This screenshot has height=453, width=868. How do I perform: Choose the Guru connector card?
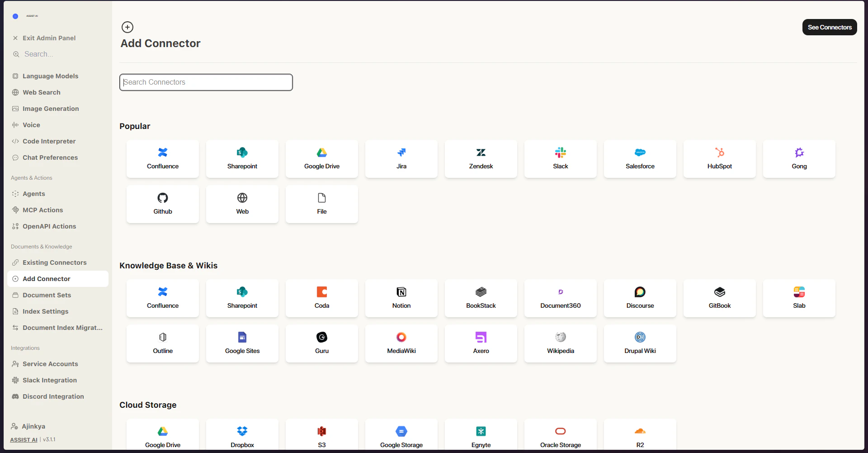(322, 343)
